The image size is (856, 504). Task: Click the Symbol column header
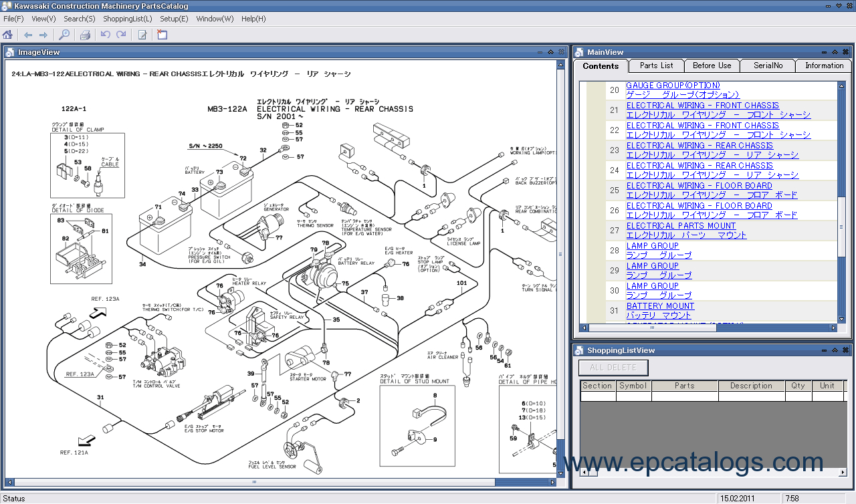pos(633,386)
